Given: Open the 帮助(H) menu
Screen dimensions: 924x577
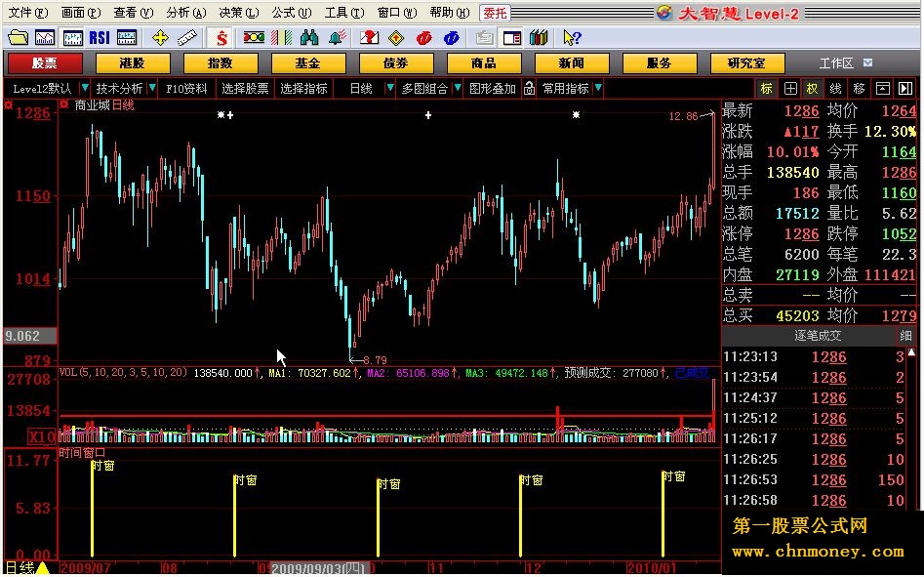Looking at the screenshot, I should (x=450, y=13).
